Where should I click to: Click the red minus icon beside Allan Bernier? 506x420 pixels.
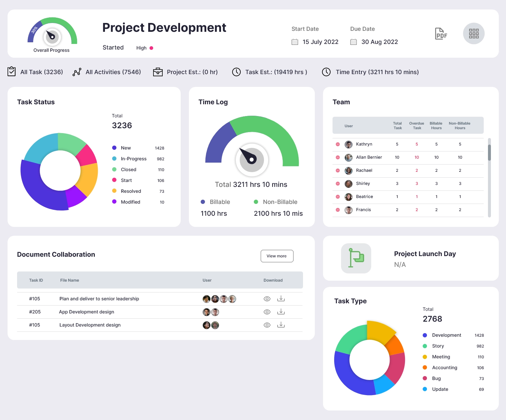coord(338,157)
